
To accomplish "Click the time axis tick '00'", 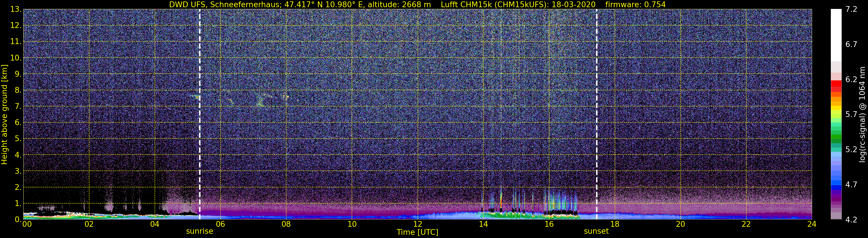I will [x=27, y=224].
